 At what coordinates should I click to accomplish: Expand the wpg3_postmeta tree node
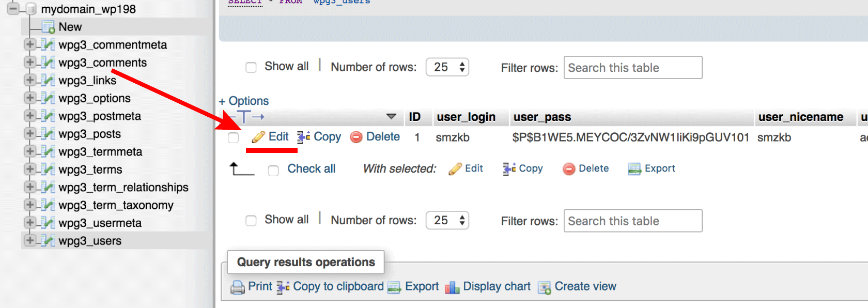point(30,116)
